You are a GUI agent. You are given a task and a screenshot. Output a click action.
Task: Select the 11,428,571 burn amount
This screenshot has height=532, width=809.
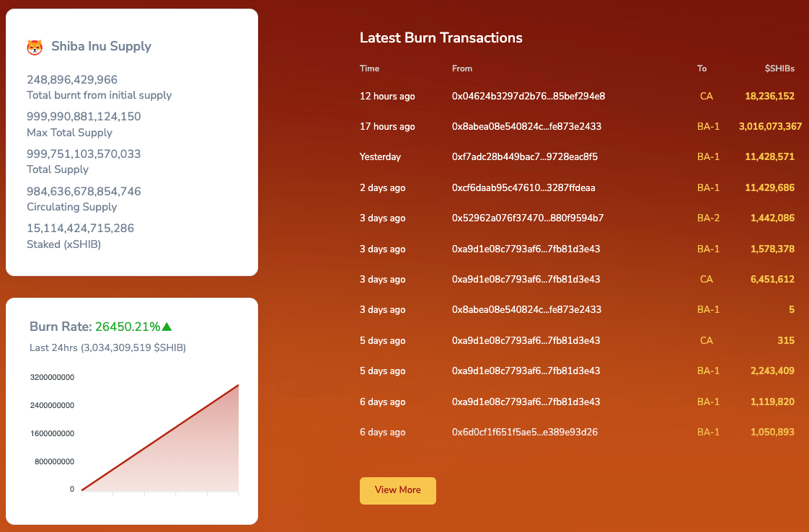tap(769, 157)
